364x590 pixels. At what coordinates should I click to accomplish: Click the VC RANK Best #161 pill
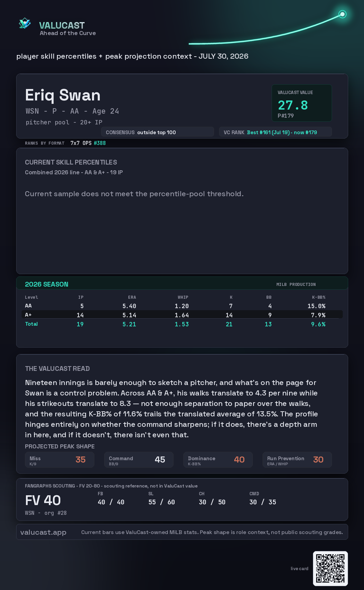[275, 132]
